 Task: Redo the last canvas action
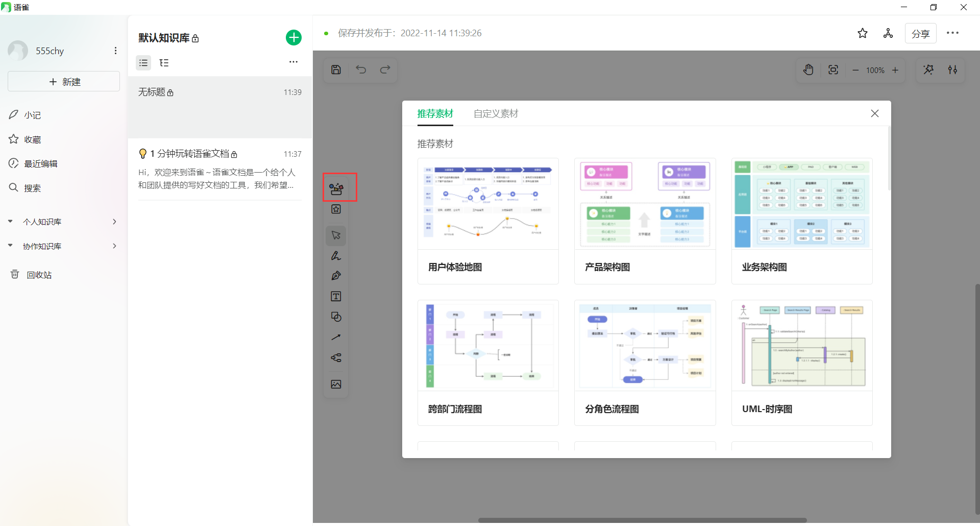[385, 69]
